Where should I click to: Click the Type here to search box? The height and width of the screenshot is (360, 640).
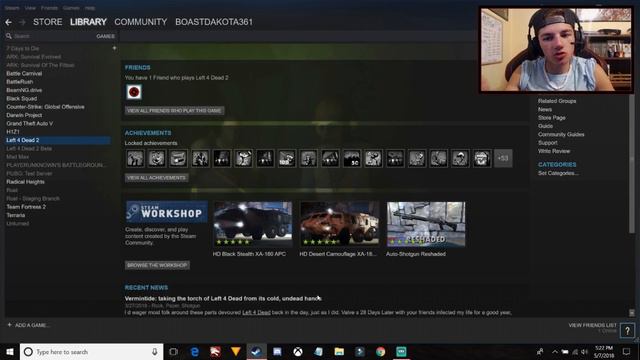92,351
